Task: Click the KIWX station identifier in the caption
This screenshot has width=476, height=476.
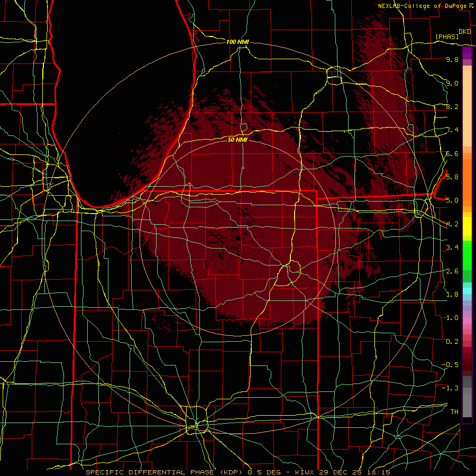Action: pyautogui.click(x=305, y=472)
